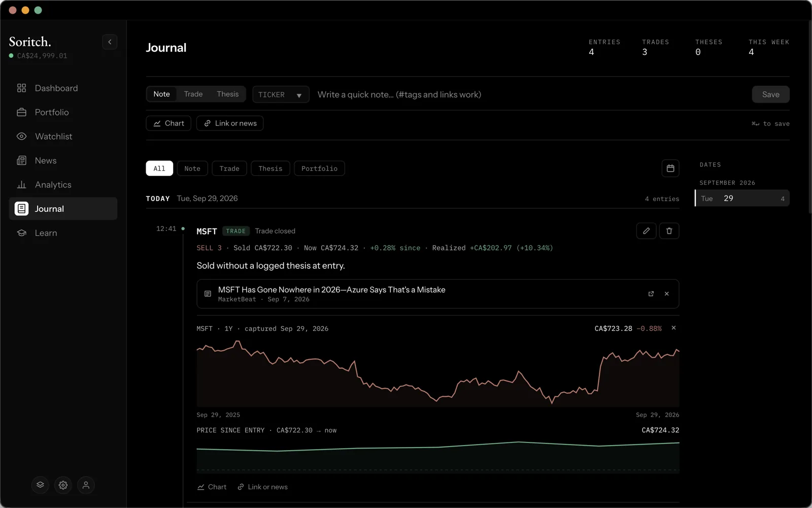Open the Learn section
This screenshot has width=812, height=508.
pyautogui.click(x=63, y=233)
